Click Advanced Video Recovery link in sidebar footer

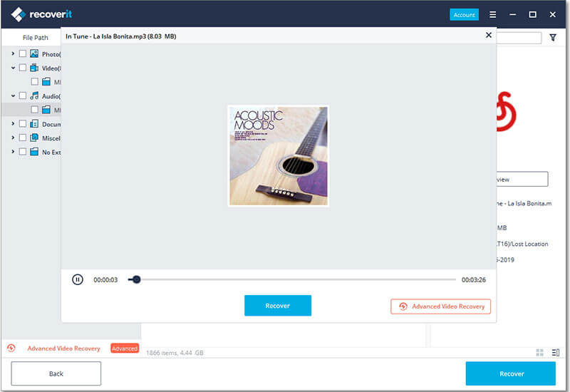(x=63, y=349)
